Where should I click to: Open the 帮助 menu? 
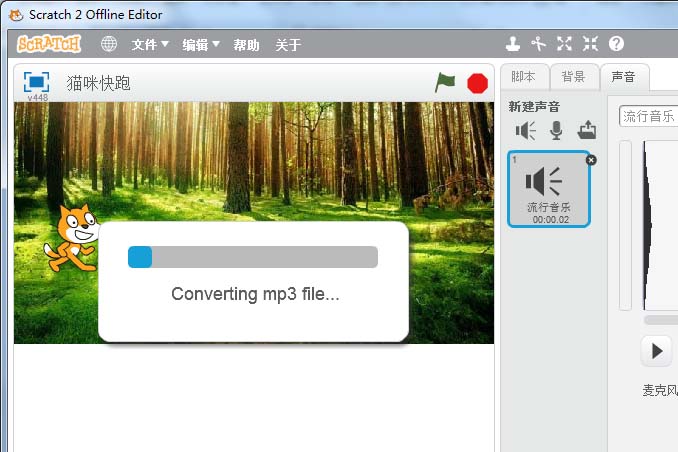tap(246, 45)
